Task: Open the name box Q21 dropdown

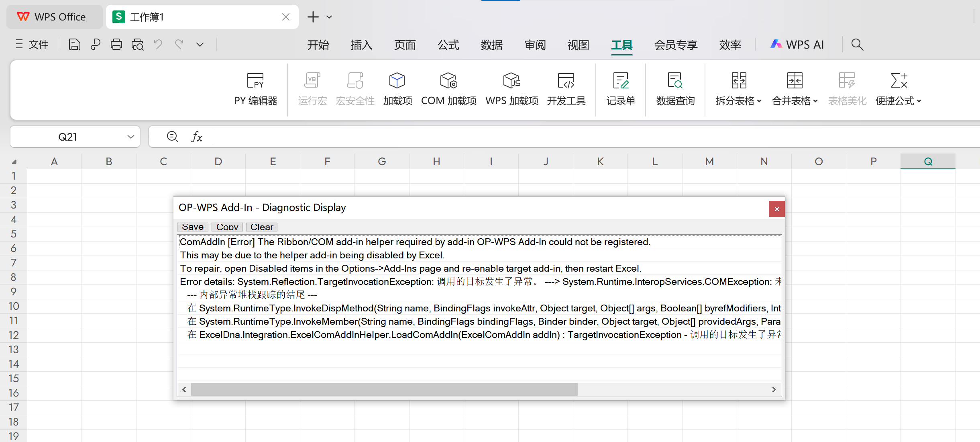Action: pyautogui.click(x=130, y=137)
